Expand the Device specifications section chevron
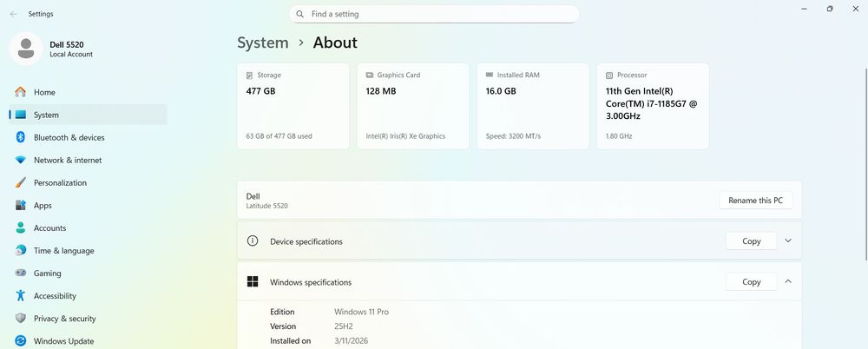This screenshot has width=868, height=349. coord(788,241)
